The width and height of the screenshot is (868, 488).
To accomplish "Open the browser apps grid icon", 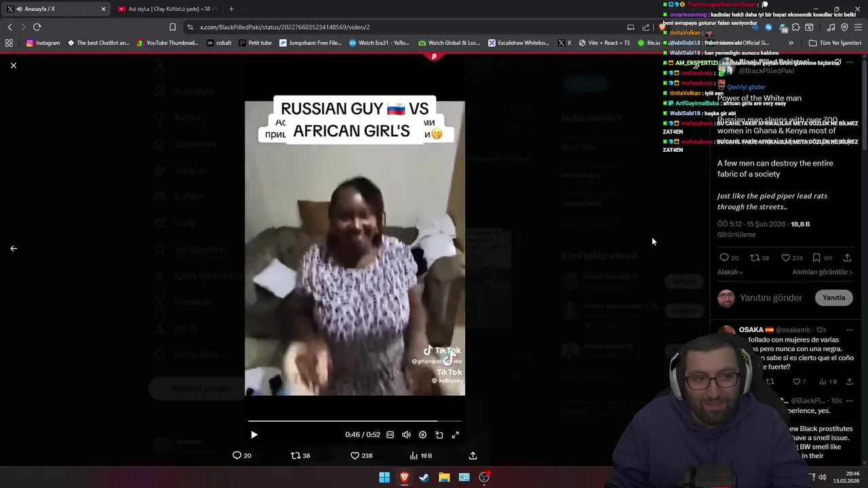I will coord(9,43).
